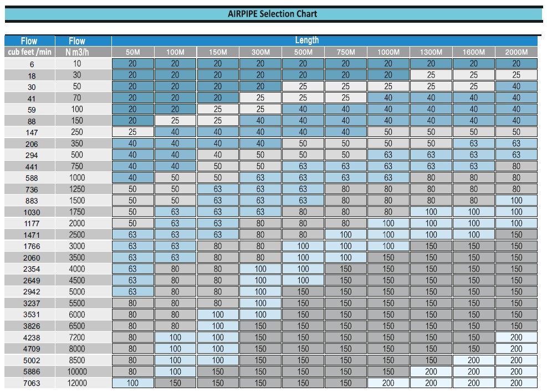This screenshot has width=547, height=392.
Task: Select the 1300M cell in the 1766 cfm row
Action: tap(431, 246)
